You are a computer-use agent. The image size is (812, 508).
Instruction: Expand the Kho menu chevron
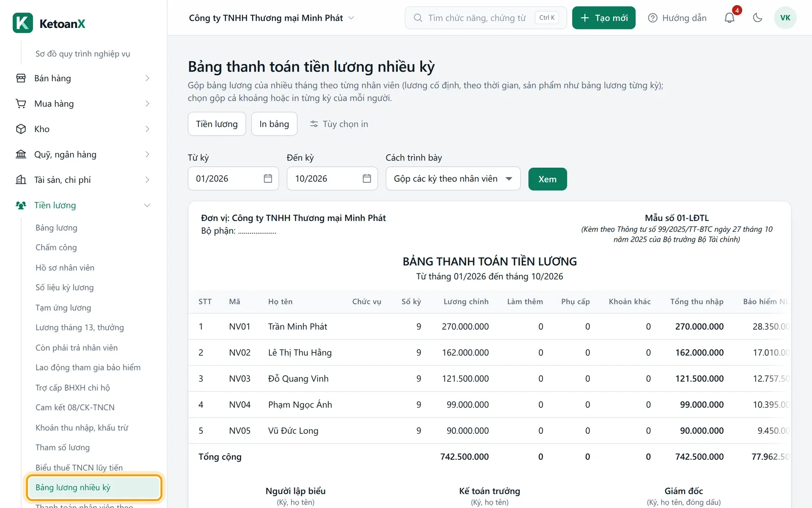pos(147,129)
